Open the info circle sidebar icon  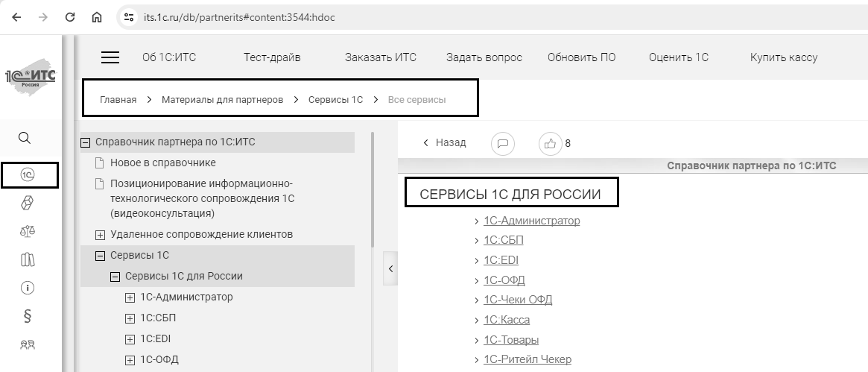[27, 288]
